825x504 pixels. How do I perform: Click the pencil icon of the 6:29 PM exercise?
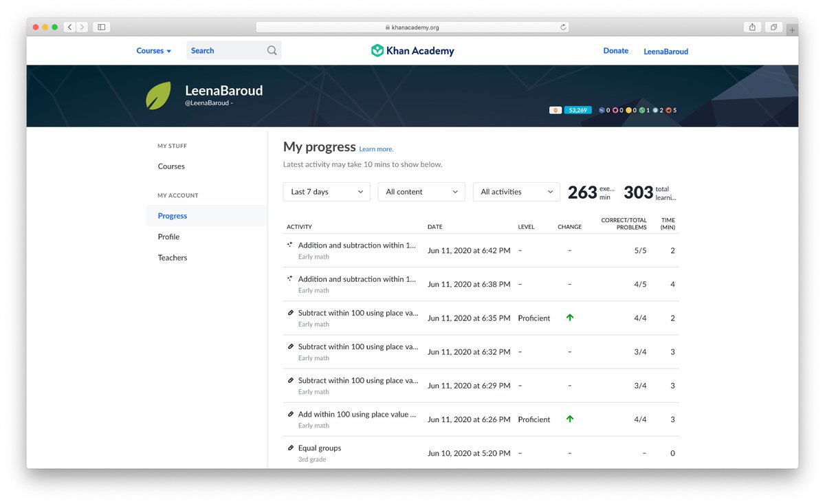point(290,380)
